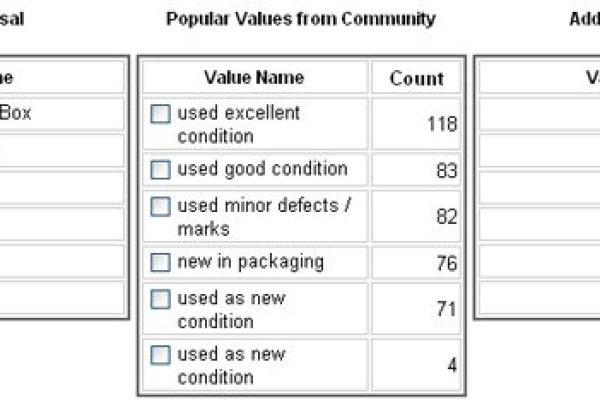Check "used as new condition" box with count 71
This screenshot has height=400, width=600.
pos(160,299)
